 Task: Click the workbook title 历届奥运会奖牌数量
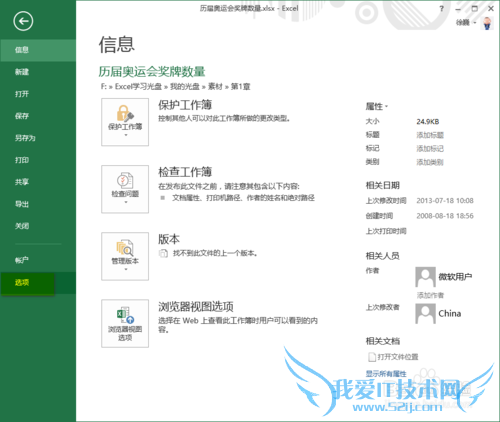tap(152, 71)
